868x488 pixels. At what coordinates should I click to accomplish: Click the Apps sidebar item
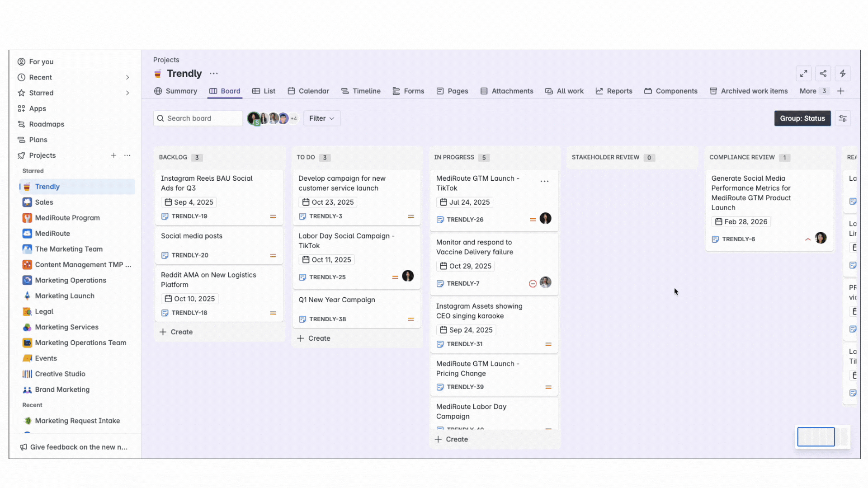tap(38, 108)
